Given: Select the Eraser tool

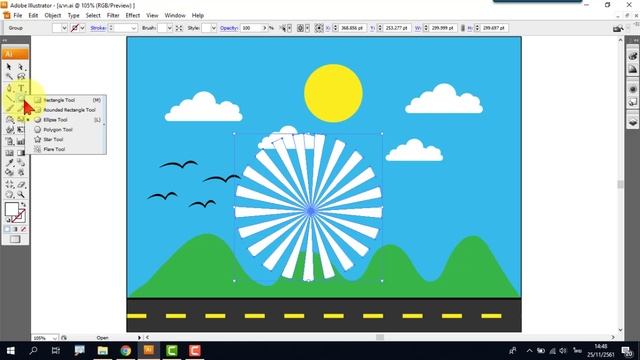Looking at the screenshot, I should [x=21, y=184].
